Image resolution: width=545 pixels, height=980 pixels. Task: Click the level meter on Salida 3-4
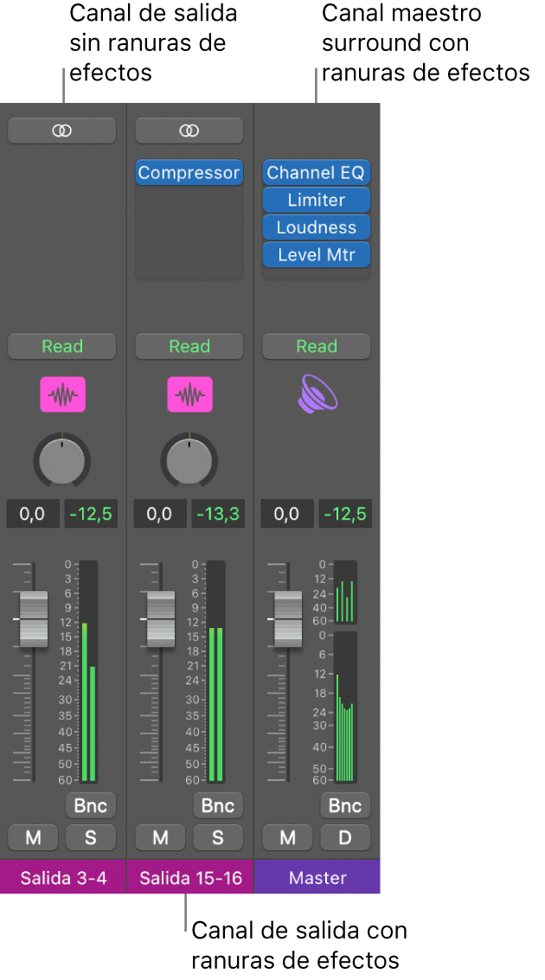(x=89, y=671)
